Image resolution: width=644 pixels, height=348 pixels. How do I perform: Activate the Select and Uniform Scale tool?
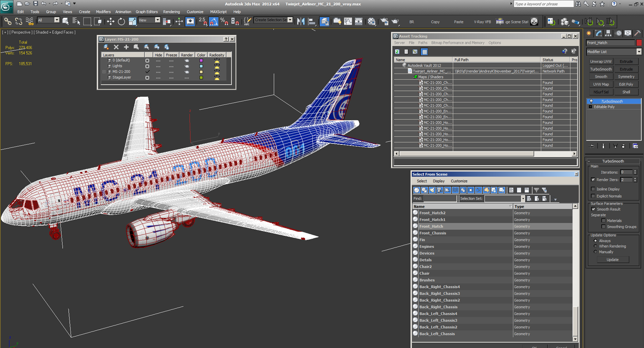tap(132, 21)
